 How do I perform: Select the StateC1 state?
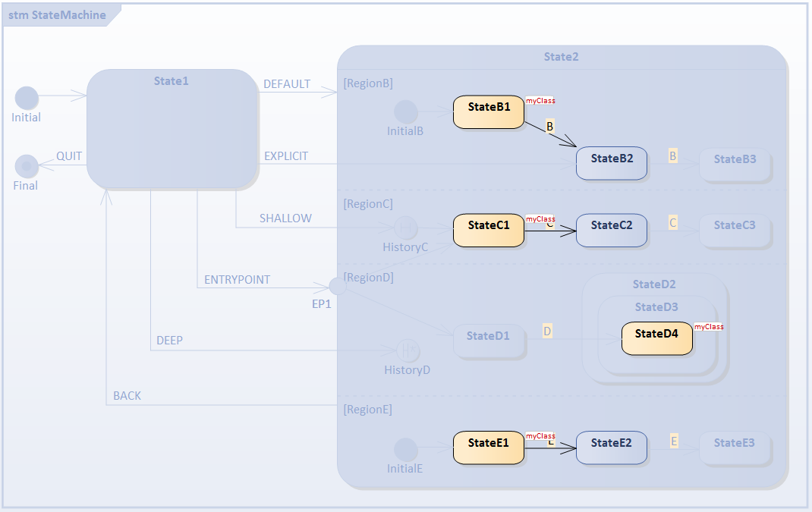(x=489, y=230)
